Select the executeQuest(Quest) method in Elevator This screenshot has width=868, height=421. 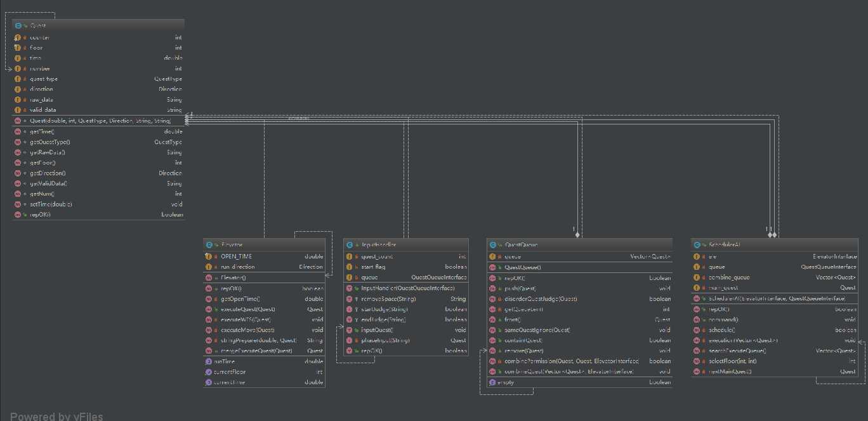point(247,309)
